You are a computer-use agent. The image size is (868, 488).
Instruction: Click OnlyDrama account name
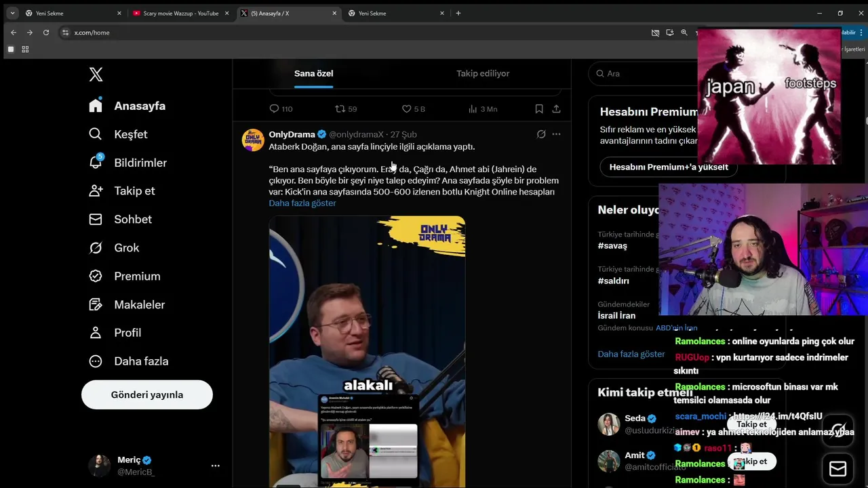(292, 134)
